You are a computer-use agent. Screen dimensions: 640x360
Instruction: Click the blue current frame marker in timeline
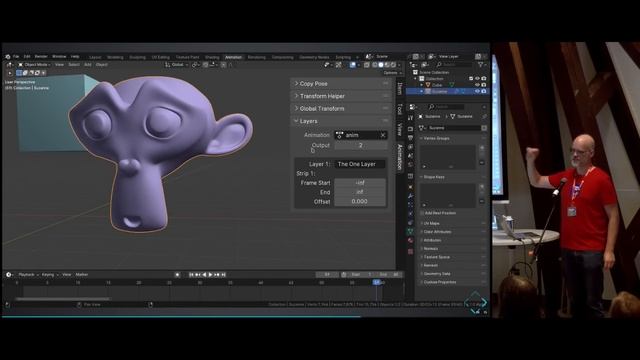point(377,282)
